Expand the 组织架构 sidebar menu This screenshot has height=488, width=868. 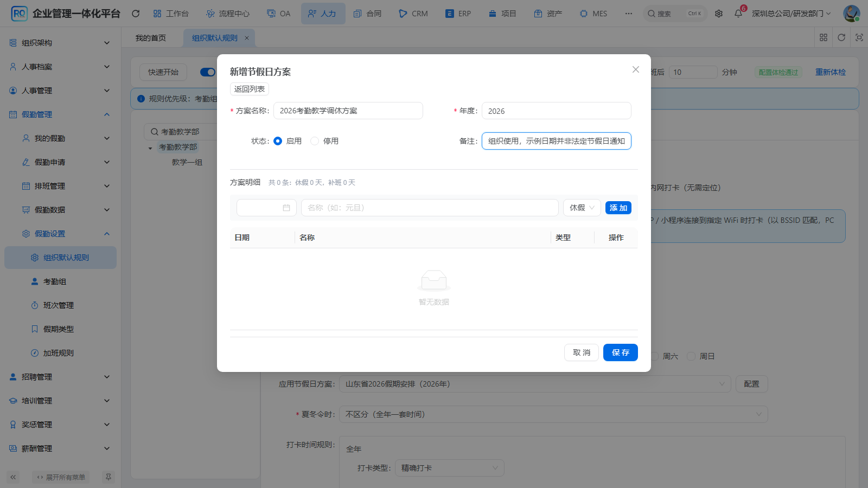point(60,43)
